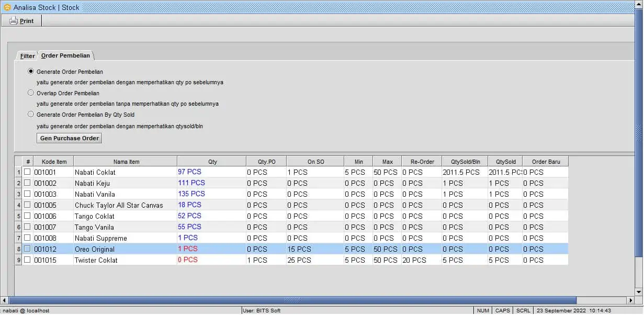Sort by Nama Item column header
Screen dimensions: 644x315
126,162
